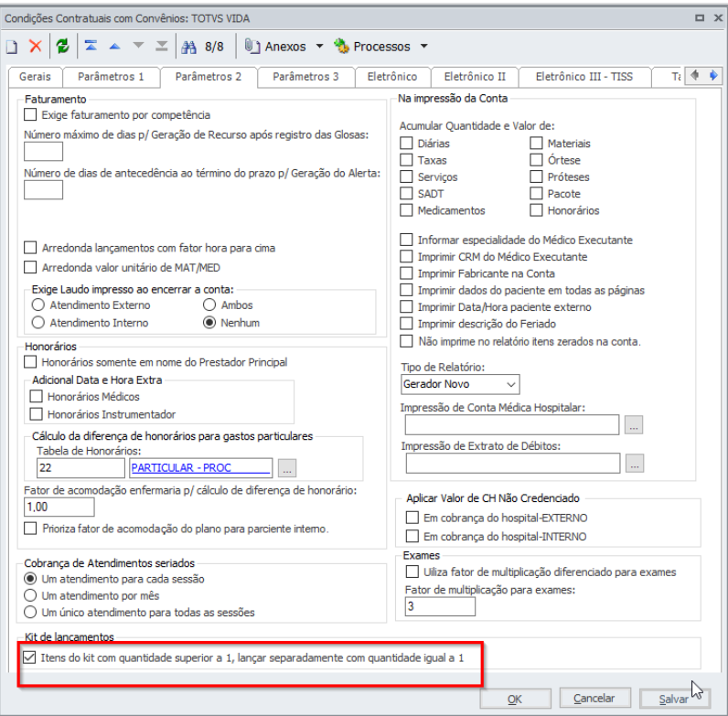Enable Imprimir Fabricante na Conta
The height and width of the screenshot is (716, 728).
(406, 273)
